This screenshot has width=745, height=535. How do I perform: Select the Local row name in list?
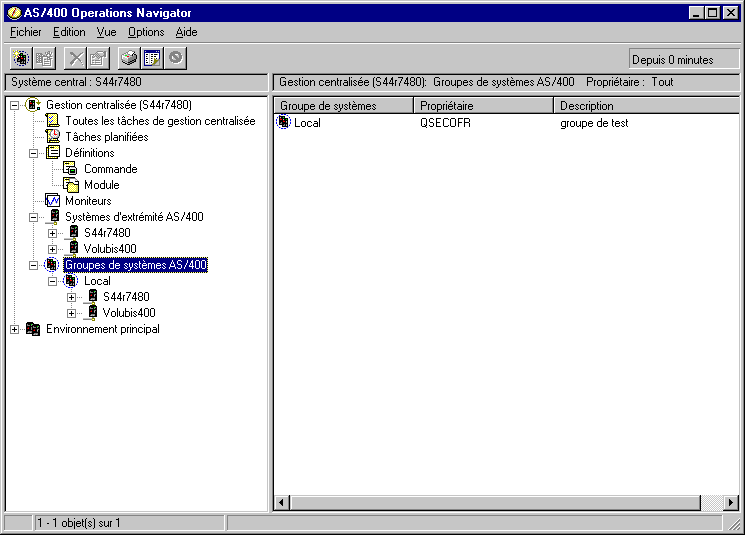307,123
